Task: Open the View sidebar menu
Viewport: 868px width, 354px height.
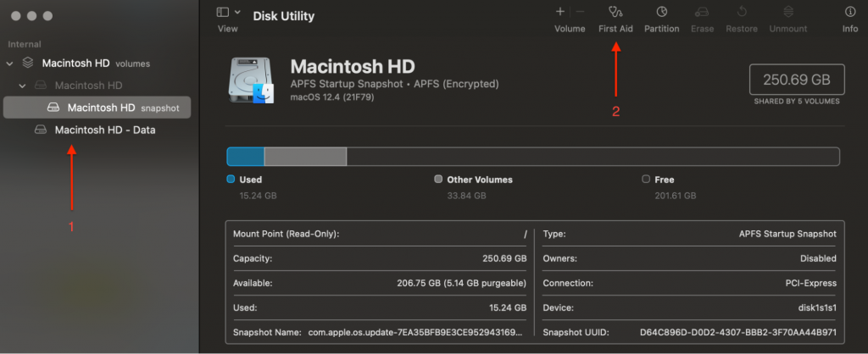Action: [237, 12]
